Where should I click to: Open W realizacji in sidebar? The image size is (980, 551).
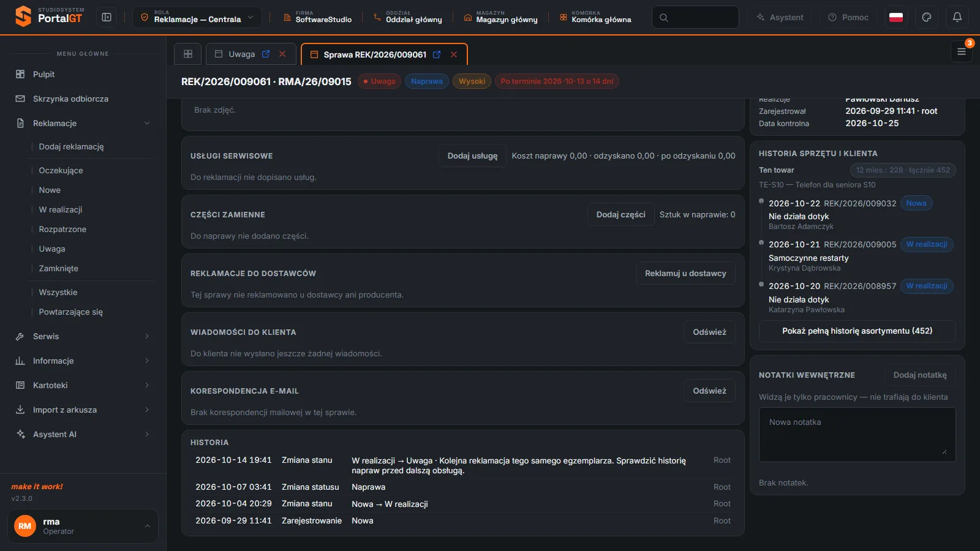click(61, 209)
